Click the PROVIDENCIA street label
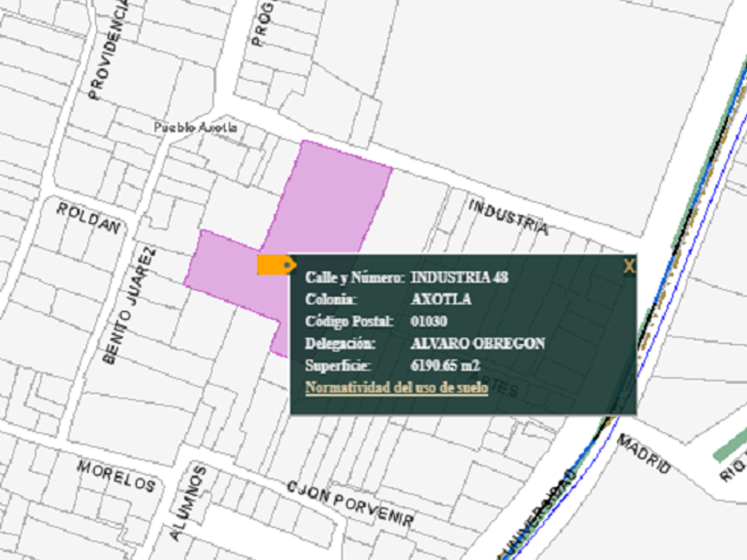 click(109, 49)
